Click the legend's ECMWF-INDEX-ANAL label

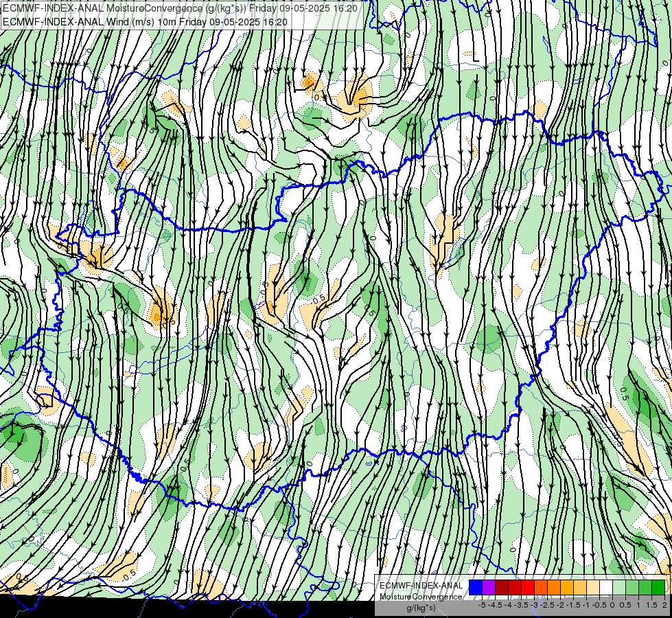tap(421, 586)
